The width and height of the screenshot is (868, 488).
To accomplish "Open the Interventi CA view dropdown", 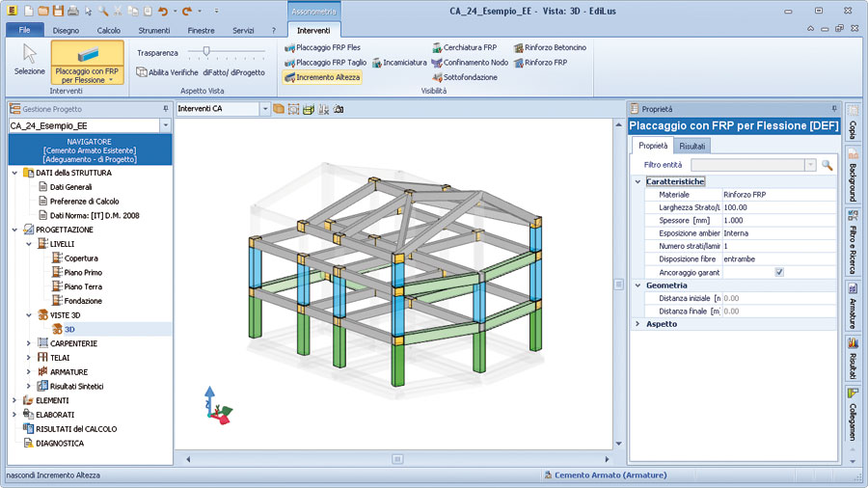I will pos(265,109).
